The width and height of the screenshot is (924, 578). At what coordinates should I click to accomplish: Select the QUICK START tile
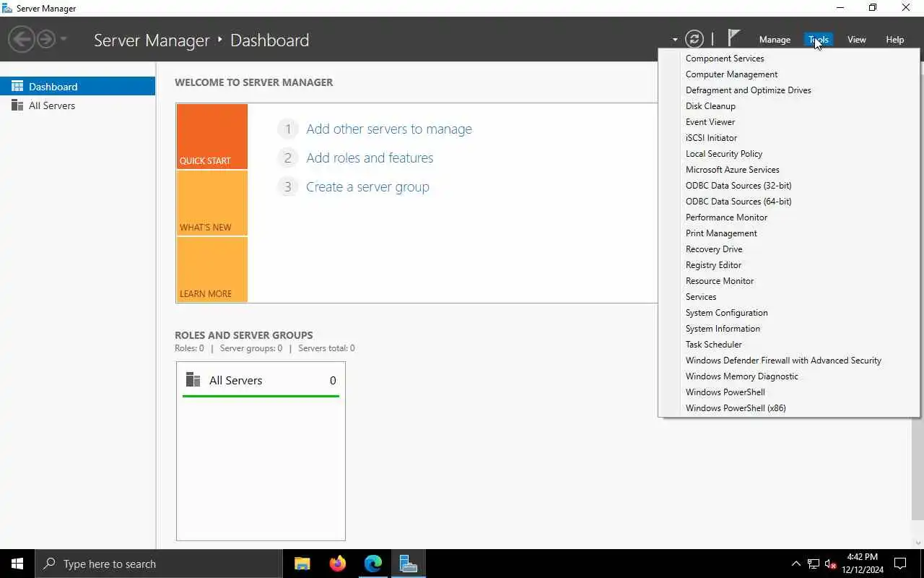[x=212, y=137]
